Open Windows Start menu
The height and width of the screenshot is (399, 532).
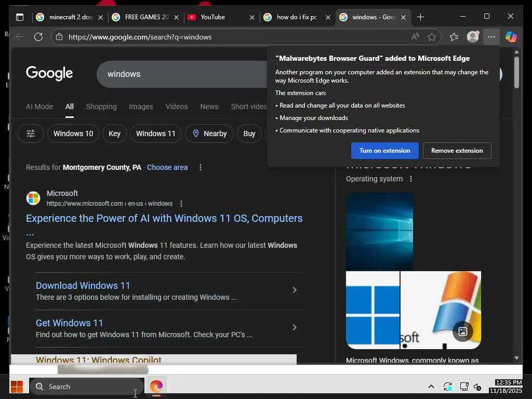coord(17,386)
